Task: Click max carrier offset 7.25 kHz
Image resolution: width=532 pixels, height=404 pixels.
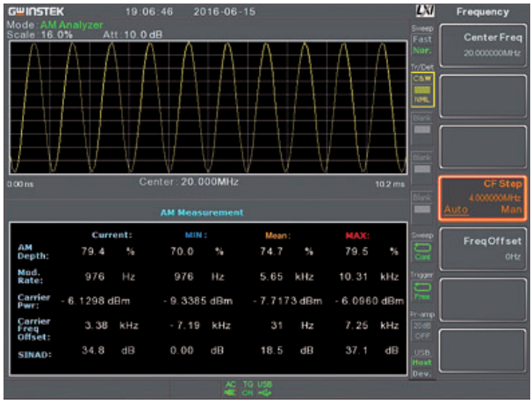Action: click(x=372, y=326)
